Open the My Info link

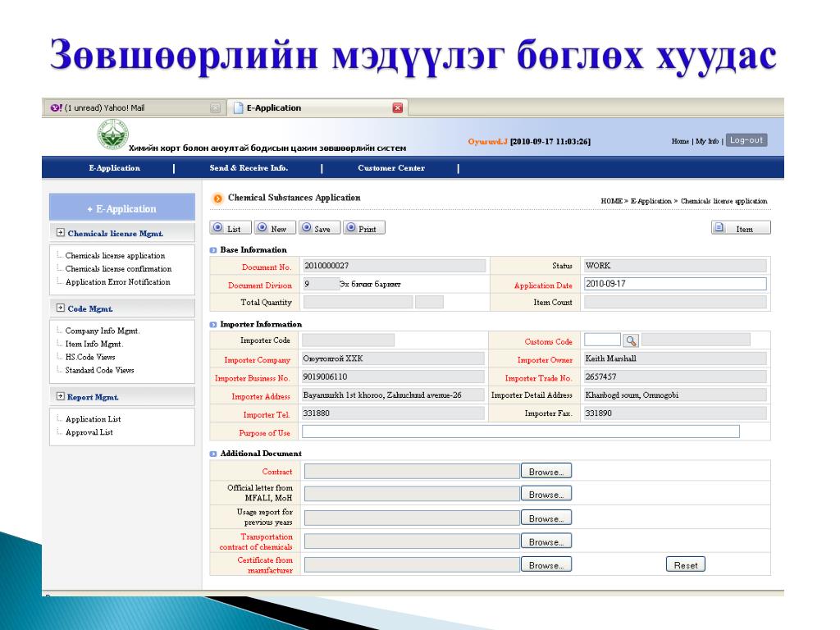(706, 141)
